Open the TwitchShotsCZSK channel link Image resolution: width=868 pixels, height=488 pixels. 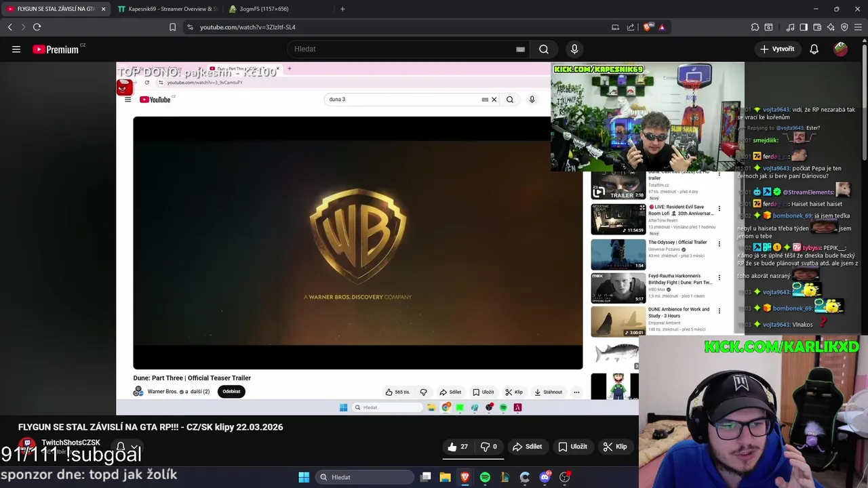[71, 443]
